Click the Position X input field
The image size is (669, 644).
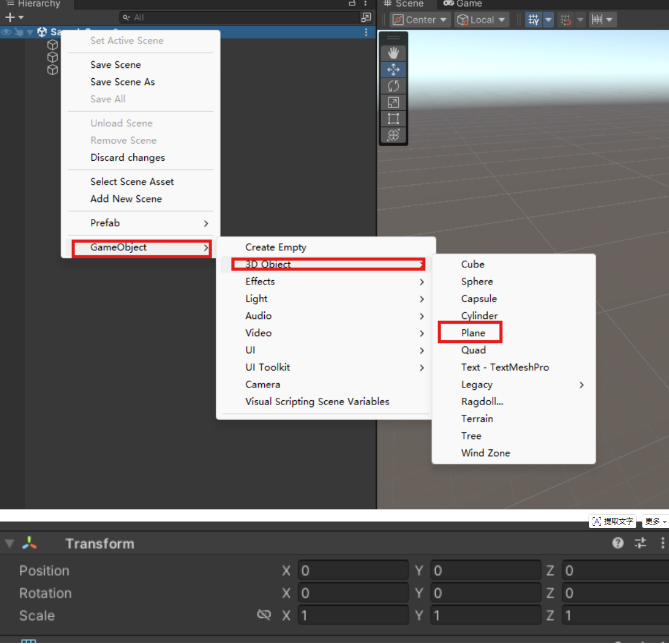353,571
